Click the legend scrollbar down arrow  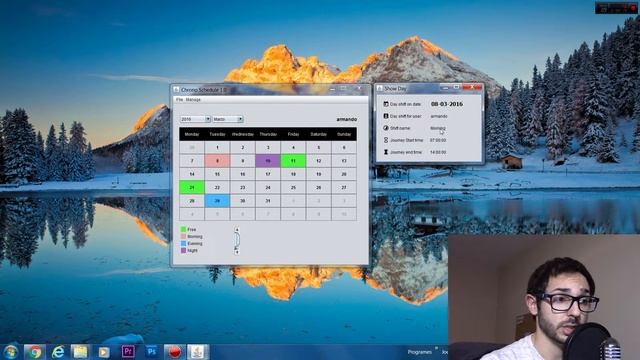pyautogui.click(x=237, y=252)
